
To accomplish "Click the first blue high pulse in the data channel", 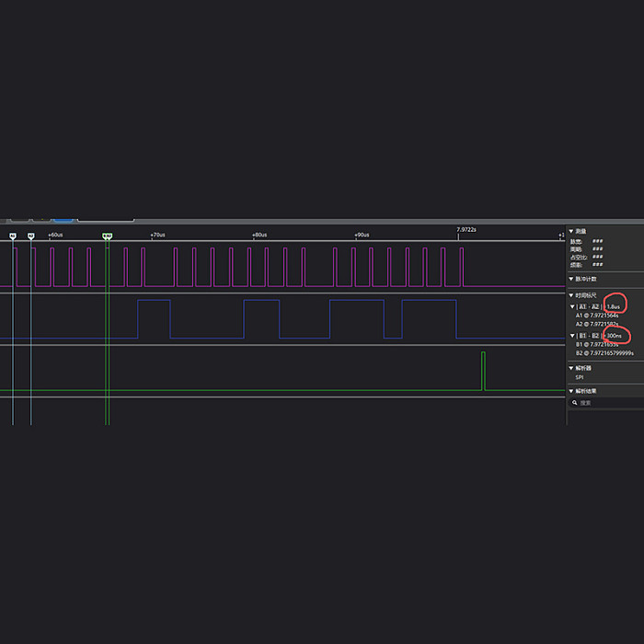I will (x=154, y=318).
